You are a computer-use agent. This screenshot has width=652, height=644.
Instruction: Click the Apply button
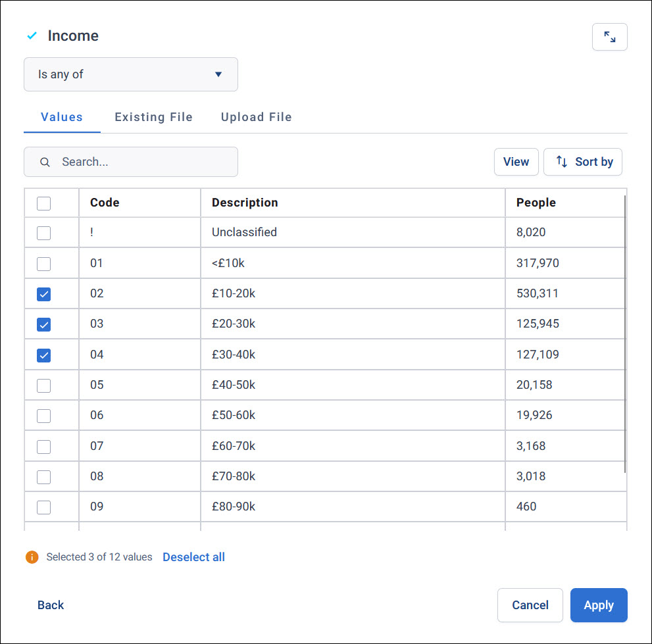pos(599,605)
